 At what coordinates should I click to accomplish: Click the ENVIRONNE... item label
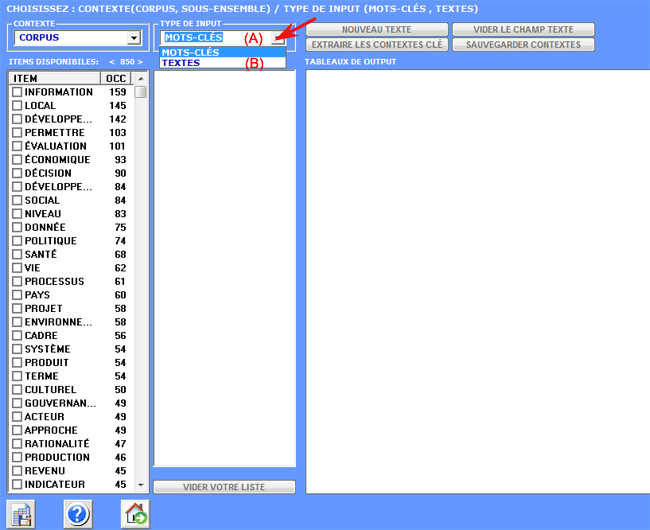[x=58, y=322]
